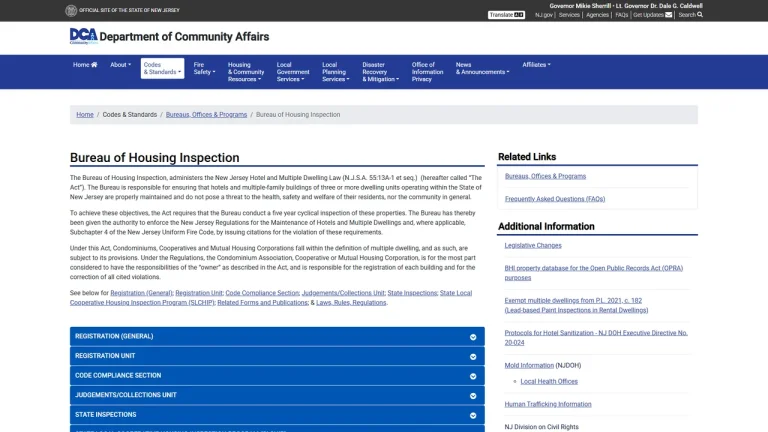
Task: Open Frequently Asked Questions (FAQs) link
Action: tap(555, 199)
